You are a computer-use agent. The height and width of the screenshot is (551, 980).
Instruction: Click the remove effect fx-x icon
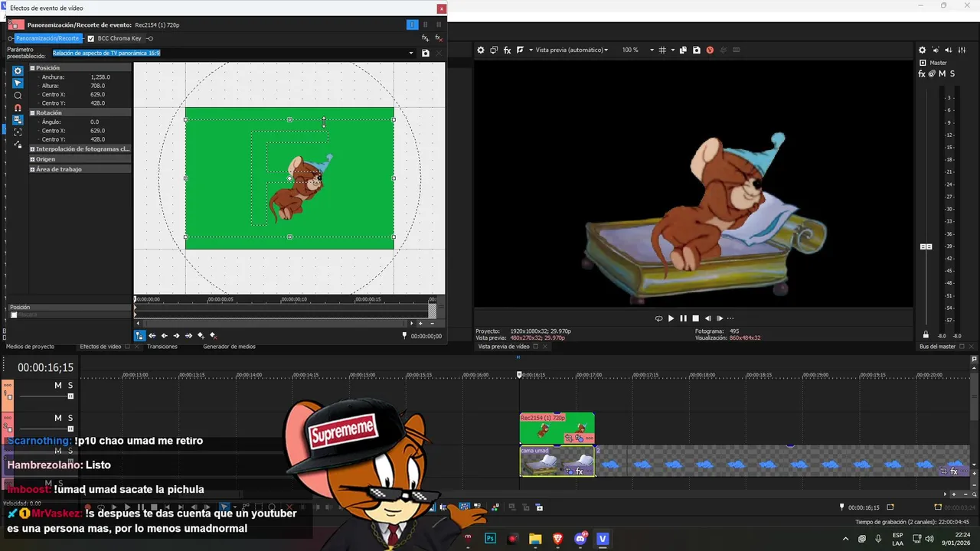pyautogui.click(x=439, y=38)
